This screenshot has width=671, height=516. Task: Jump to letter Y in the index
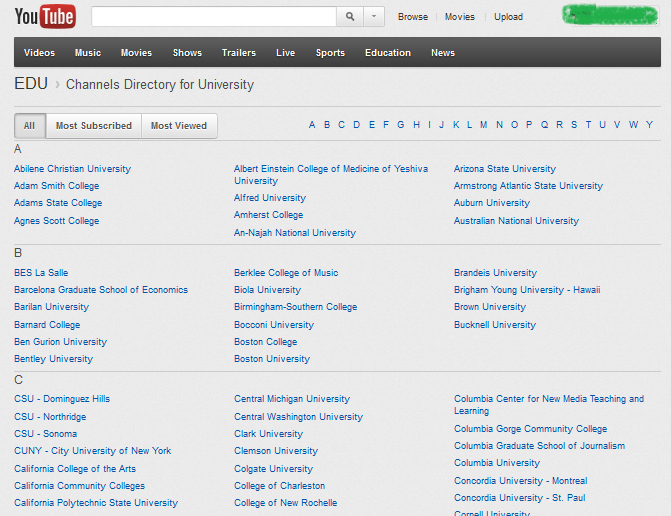[x=649, y=125]
